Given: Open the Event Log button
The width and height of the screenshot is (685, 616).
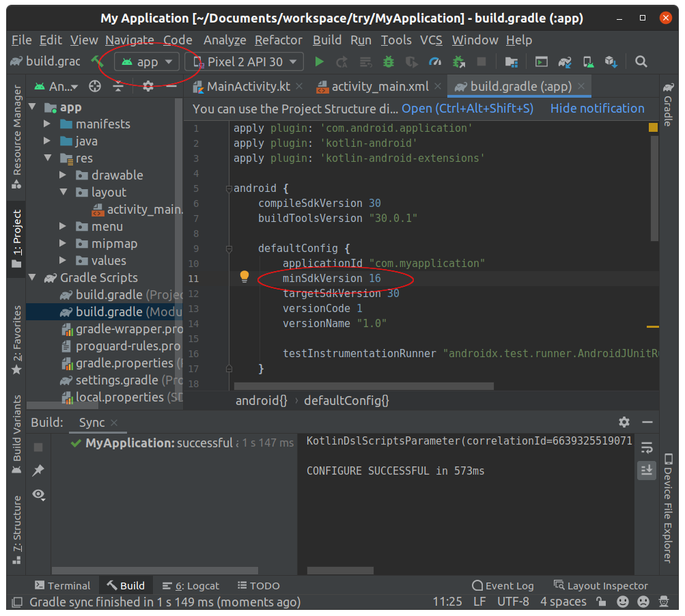Looking at the screenshot, I should (503, 585).
